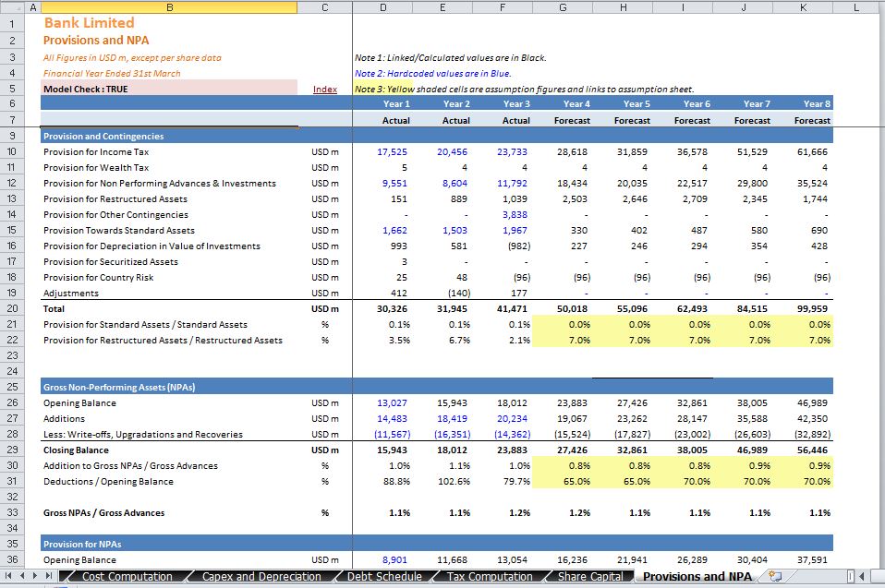
Task: Click the 'Bank Limited' title cell
Action: pyautogui.click(x=90, y=22)
